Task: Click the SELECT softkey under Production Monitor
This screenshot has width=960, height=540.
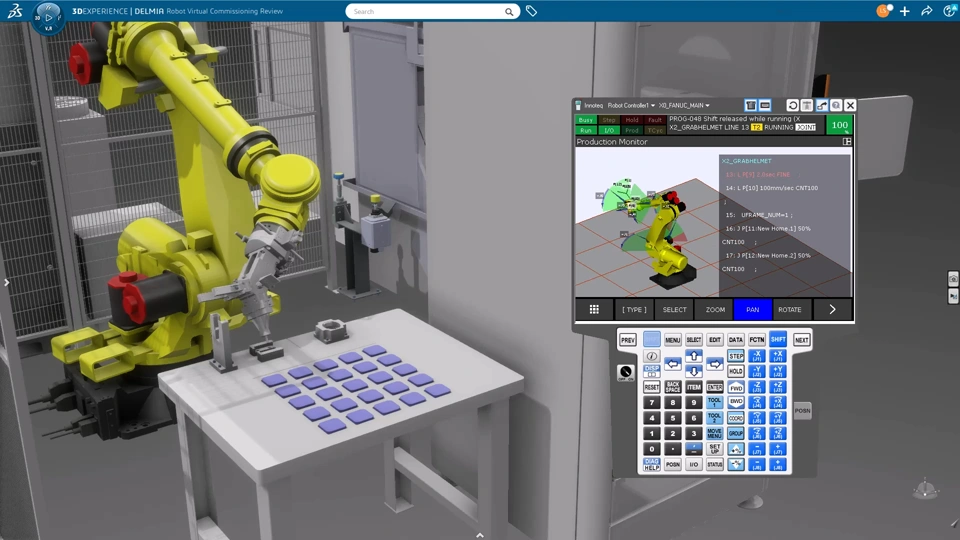Action: [x=674, y=309]
